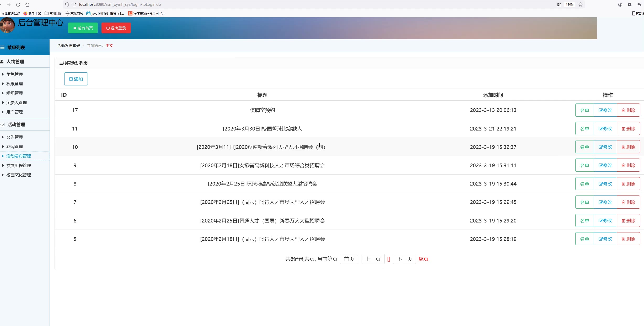Open the account profile icon in browser toolbar
The image size is (644, 326).
pos(620,4)
